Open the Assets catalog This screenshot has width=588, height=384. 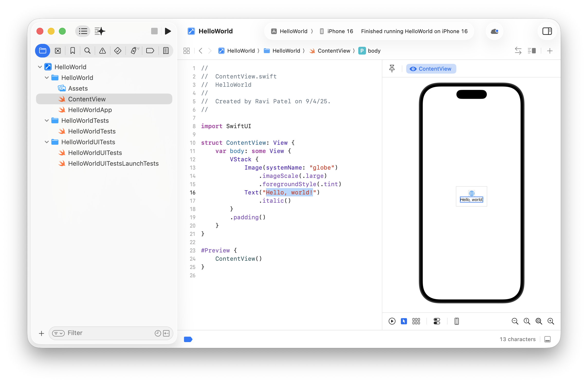104,88
